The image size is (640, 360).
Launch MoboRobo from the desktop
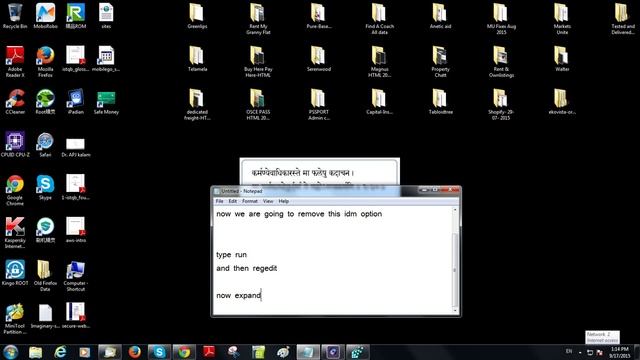pos(45,16)
